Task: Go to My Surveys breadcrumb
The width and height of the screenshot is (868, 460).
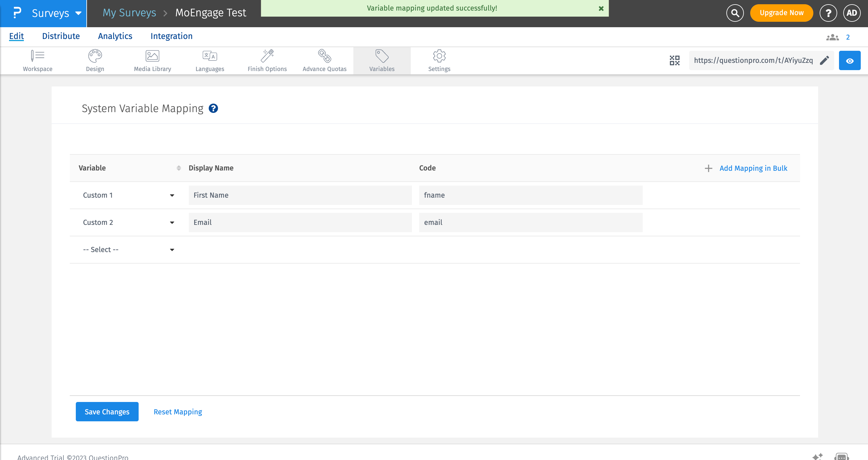Action: pos(129,13)
